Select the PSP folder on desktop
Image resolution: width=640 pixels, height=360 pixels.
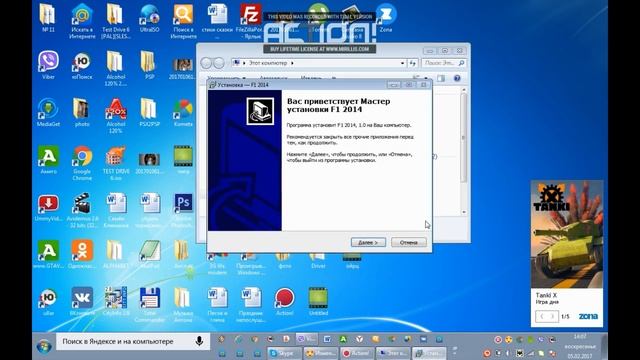pos(149,65)
